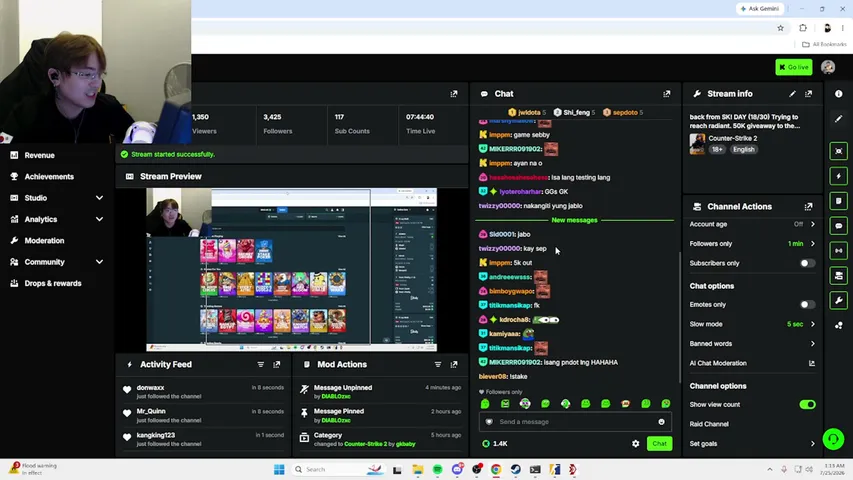Open Steam from the taskbar
Screen dimensions: 853x480
pyautogui.click(x=515, y=470)
